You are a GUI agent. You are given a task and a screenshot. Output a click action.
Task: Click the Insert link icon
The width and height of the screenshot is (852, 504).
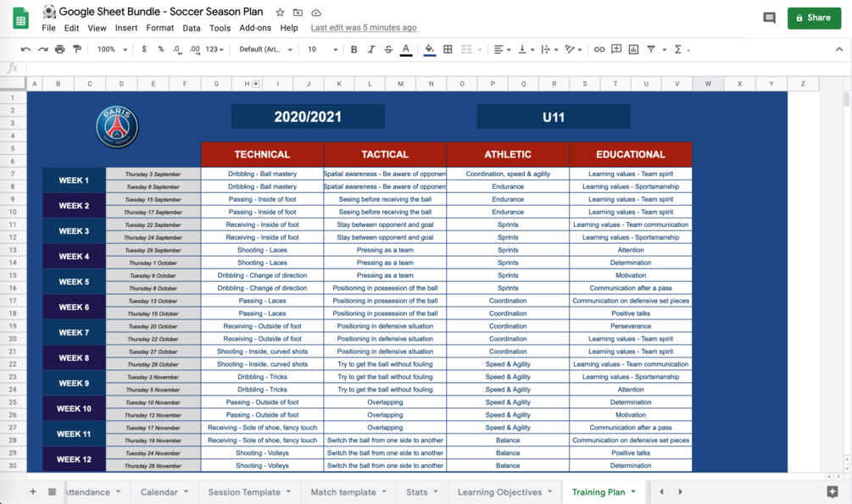point(599,49)
